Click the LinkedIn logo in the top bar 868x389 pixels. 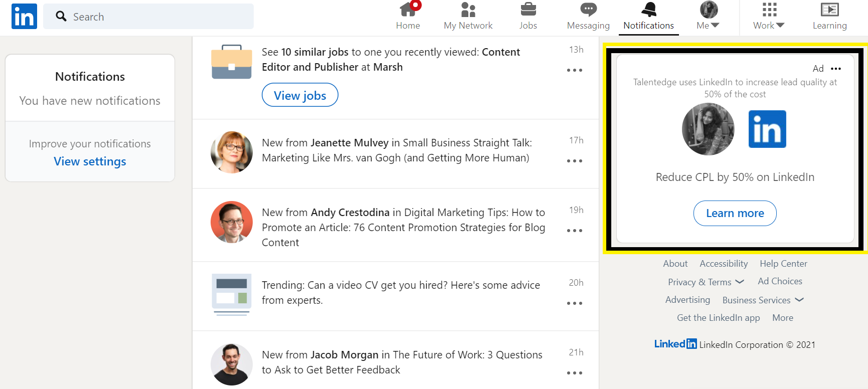pyautogui.click(x=24, y=16)
